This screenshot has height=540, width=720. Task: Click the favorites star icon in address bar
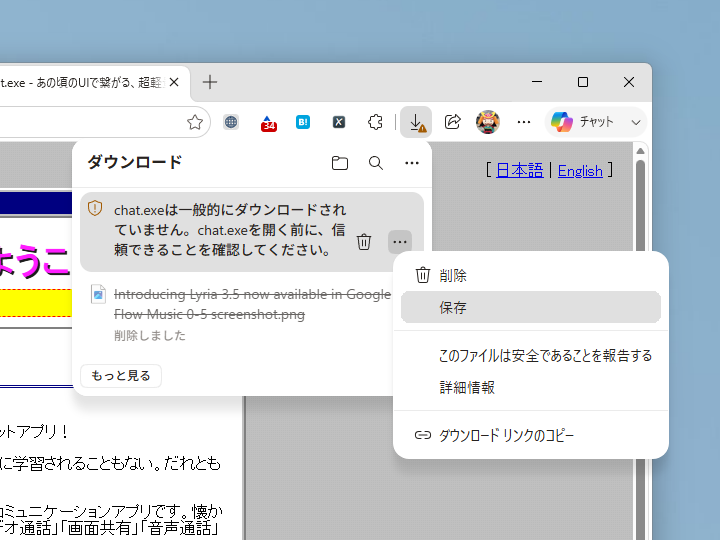195,122
